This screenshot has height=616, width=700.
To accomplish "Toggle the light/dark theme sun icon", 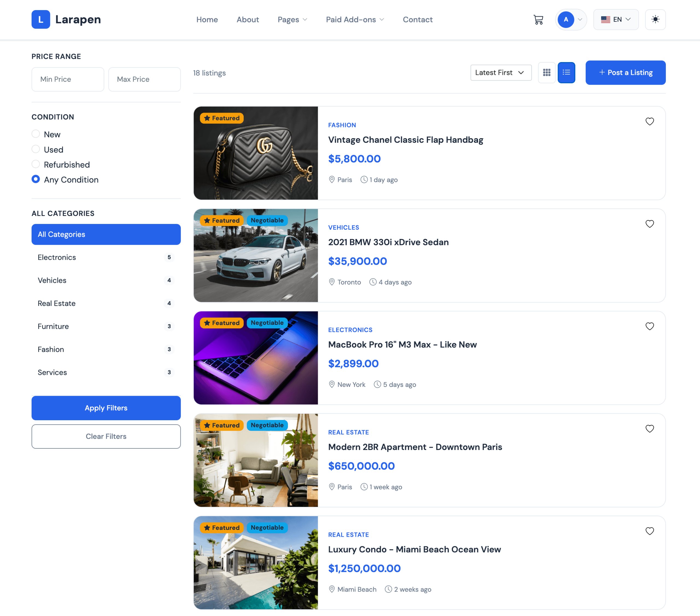I will click(x=655, y=19).
